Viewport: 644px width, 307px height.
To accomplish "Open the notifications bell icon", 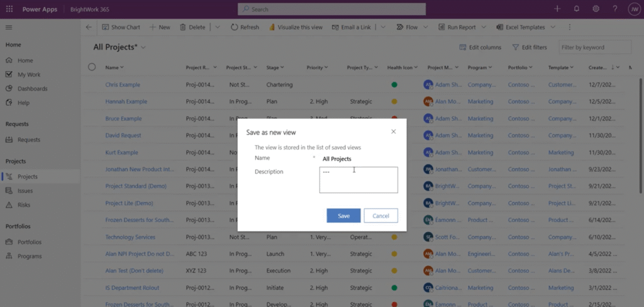I will [x=577, y=9].
